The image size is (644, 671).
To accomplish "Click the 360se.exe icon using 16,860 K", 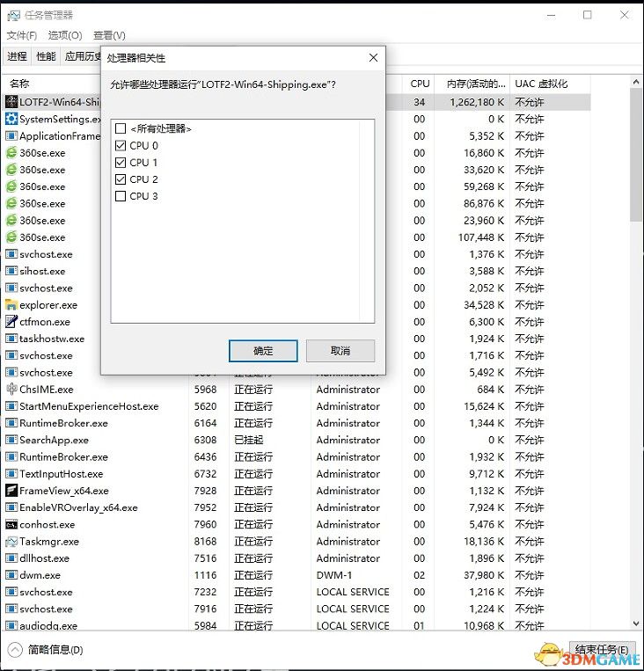I will (x=11, y=153).
